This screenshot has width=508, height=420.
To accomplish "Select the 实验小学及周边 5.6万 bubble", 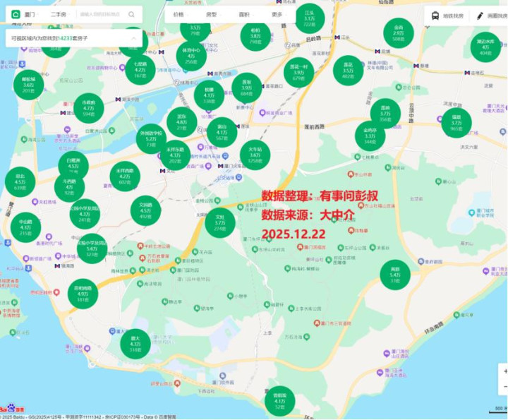I will [x=92, y=248].
